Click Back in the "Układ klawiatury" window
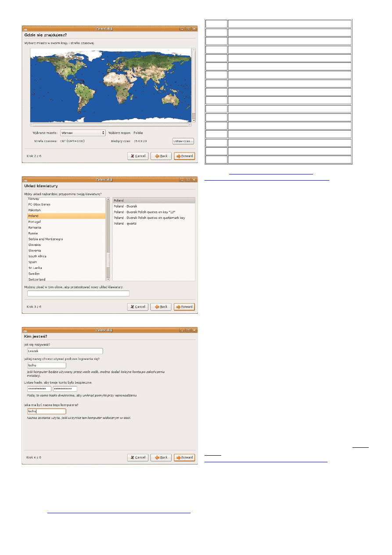The height and width of the screenshot is (555, 392). [161, 307]
